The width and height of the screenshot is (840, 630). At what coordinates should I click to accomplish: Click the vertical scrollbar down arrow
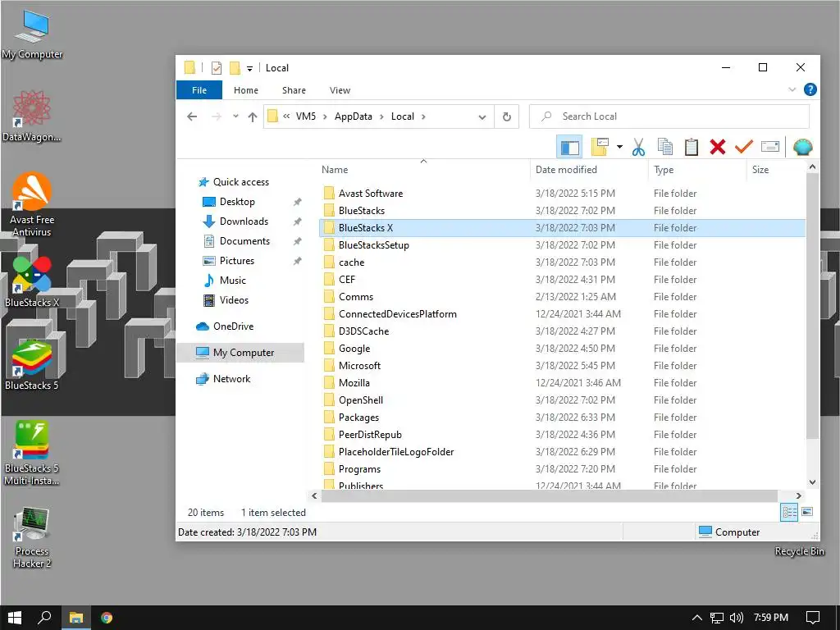[812, 482]
